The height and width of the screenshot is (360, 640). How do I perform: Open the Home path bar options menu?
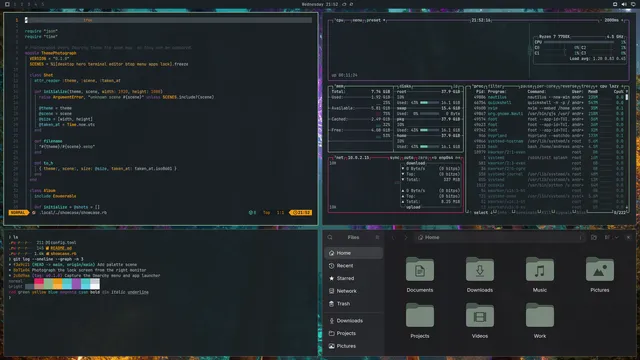point(580,237)
